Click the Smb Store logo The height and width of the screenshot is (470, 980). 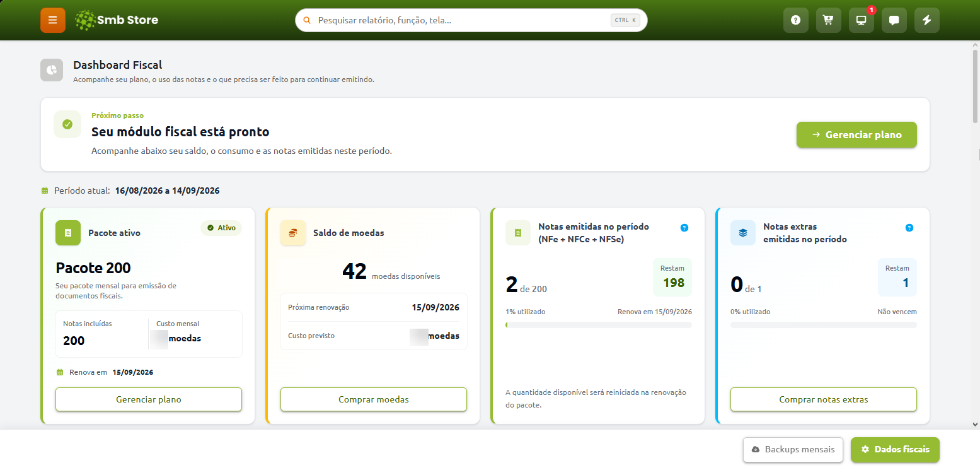(117, 20)
